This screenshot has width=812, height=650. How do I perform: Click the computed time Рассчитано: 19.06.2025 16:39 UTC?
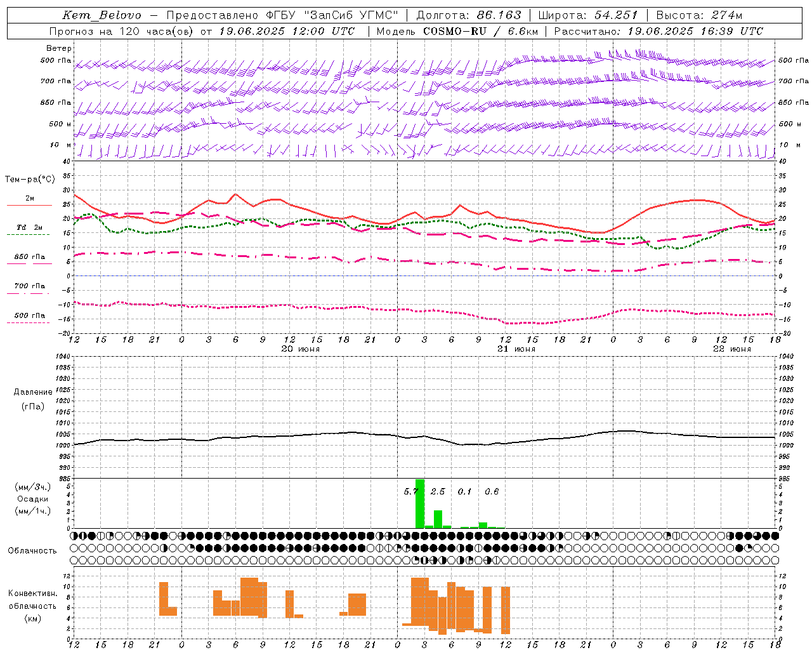658,31
